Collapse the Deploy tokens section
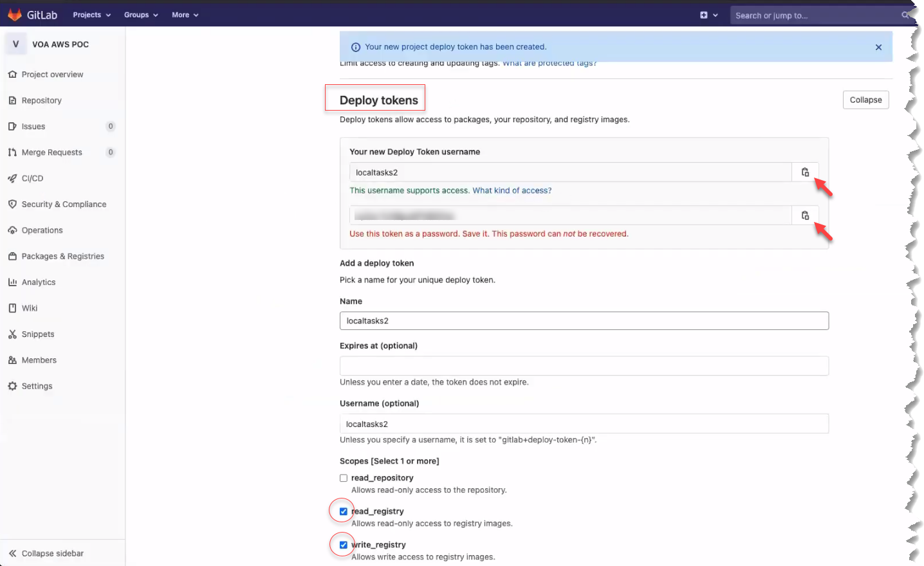Image resolution: width=924 pixels, height=566 pixels. [865, 100]
